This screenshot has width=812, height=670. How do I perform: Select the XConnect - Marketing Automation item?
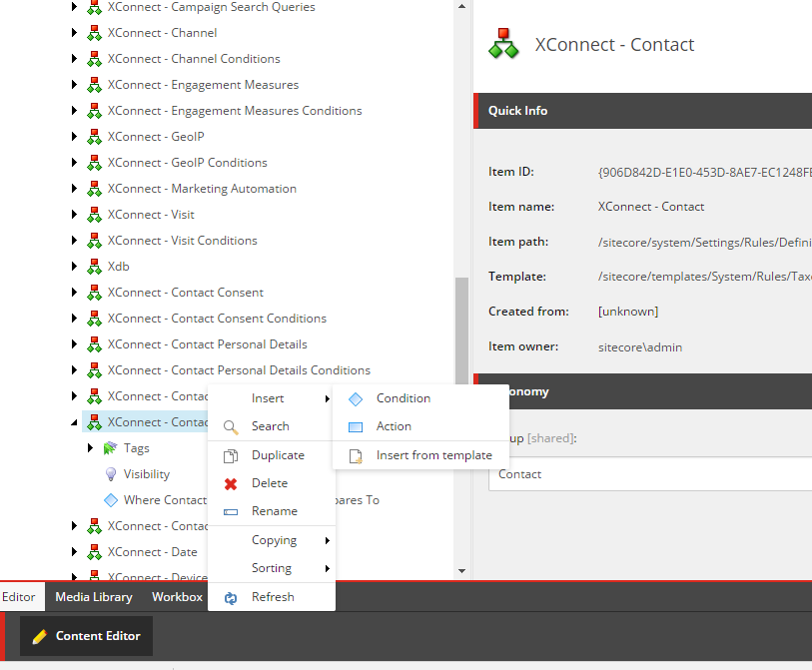click(x=202, y=189)
